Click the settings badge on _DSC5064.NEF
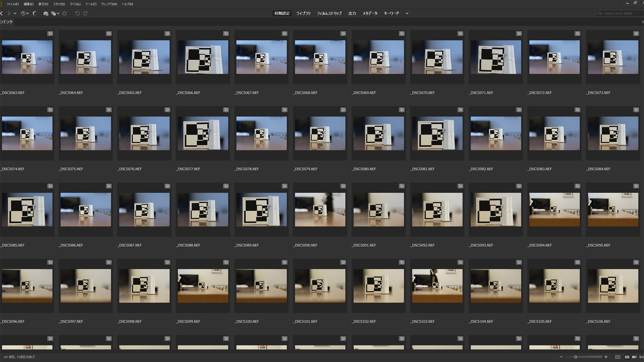The width and height of the screenshot is (644, 362). (109, 34)
